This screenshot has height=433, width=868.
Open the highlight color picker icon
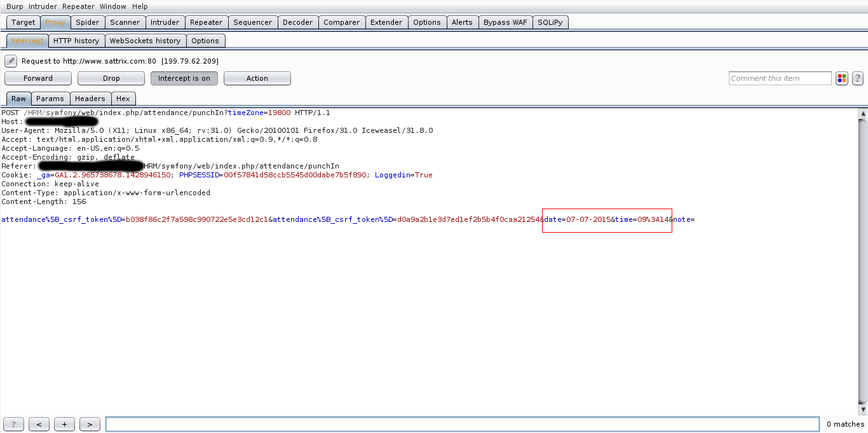click(842, 78)
